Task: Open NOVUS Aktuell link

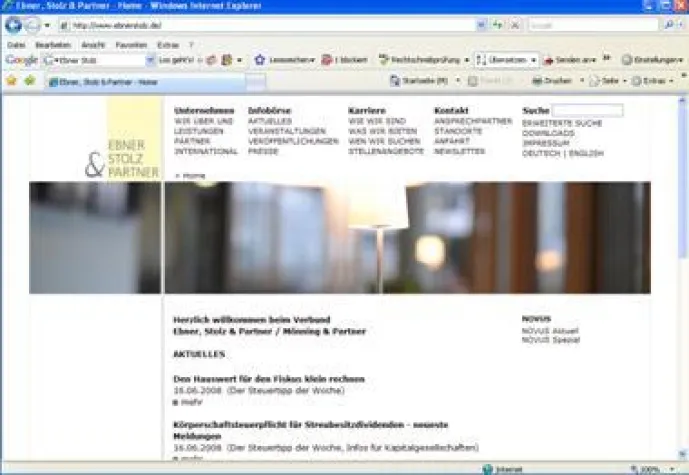Action: [550, 331]
